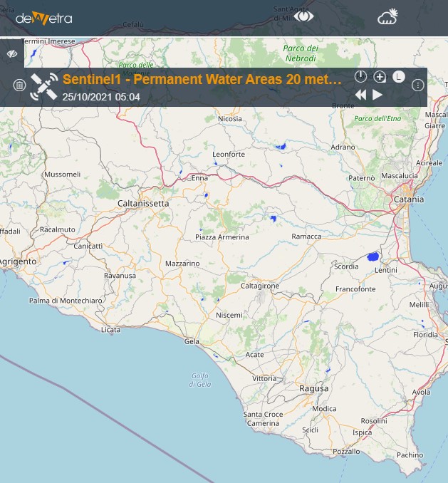The height and width of the screenshot is (483, 448).
Task: Click the Vittoria map label
Action: (264, 378)
